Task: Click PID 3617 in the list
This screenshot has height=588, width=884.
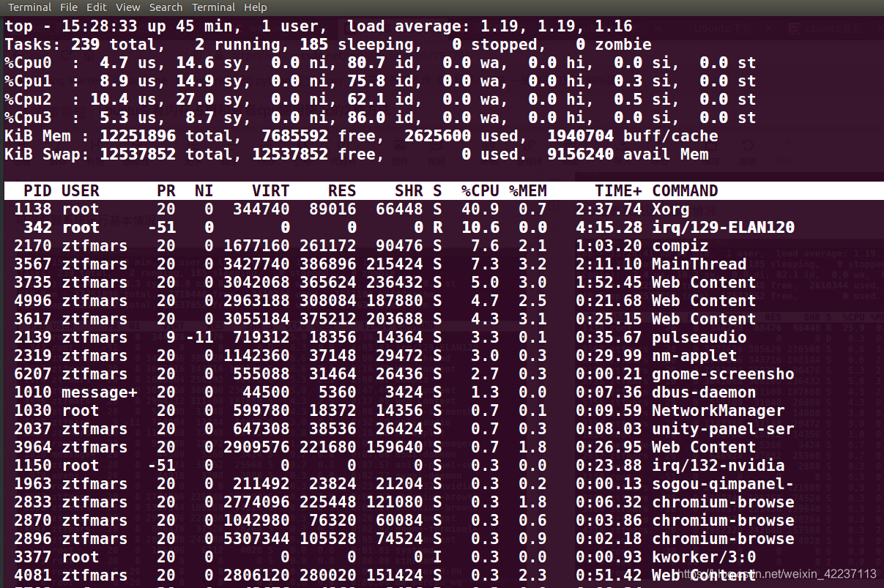Action: pos(33,319)
